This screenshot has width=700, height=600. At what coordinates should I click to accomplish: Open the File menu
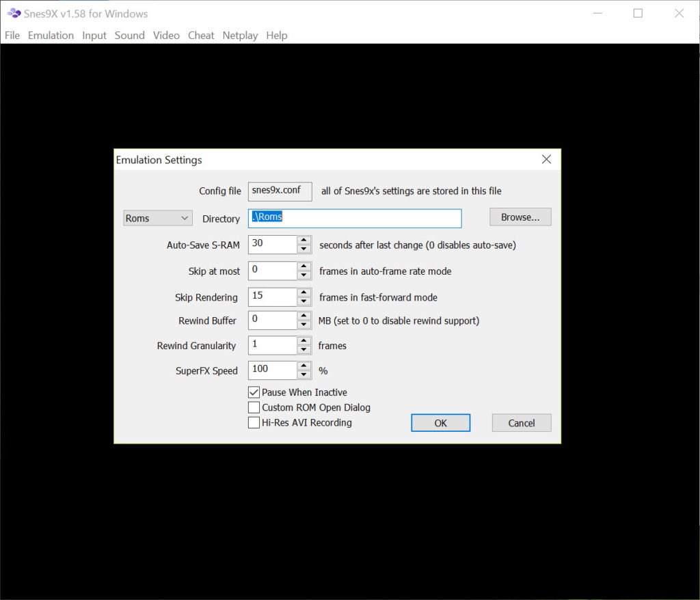point(12,36)
